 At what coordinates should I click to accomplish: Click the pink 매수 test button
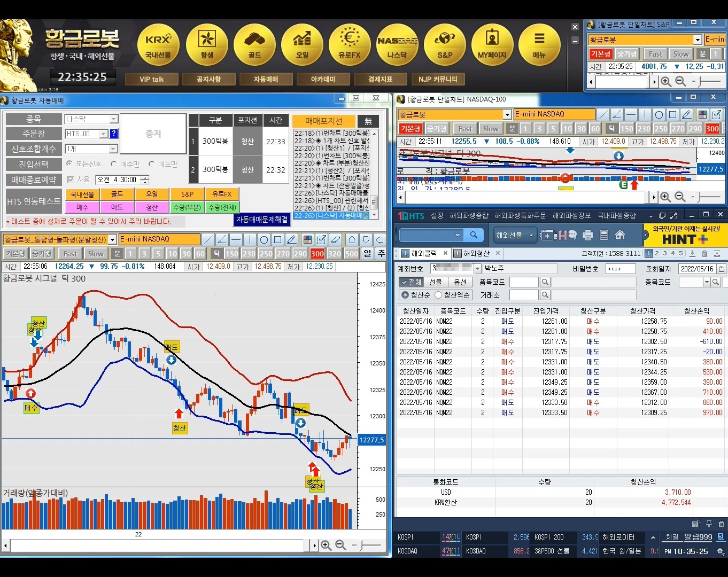coord(82,207)
